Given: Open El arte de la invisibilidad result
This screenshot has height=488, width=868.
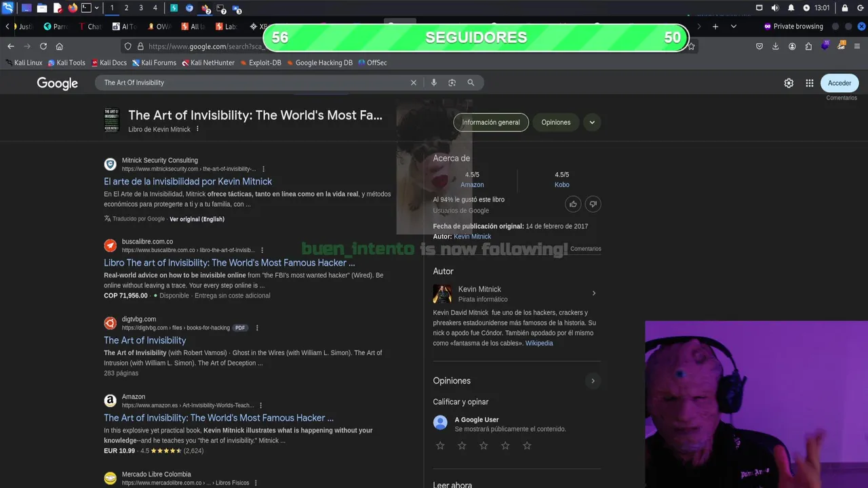Looking at the screenshot, I should point(188,182).
